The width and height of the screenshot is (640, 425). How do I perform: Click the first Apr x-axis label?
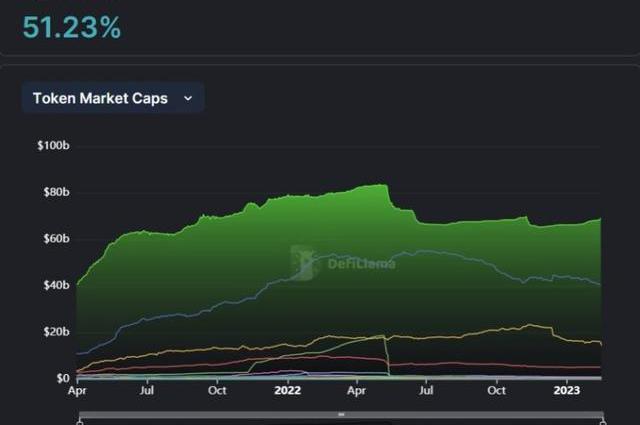77,393
